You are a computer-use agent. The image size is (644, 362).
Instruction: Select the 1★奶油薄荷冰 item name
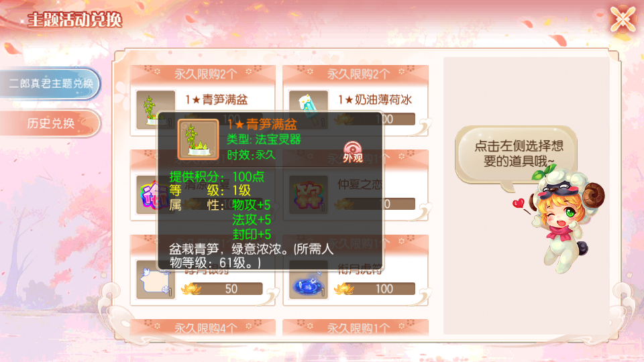(x=375, y=100)
